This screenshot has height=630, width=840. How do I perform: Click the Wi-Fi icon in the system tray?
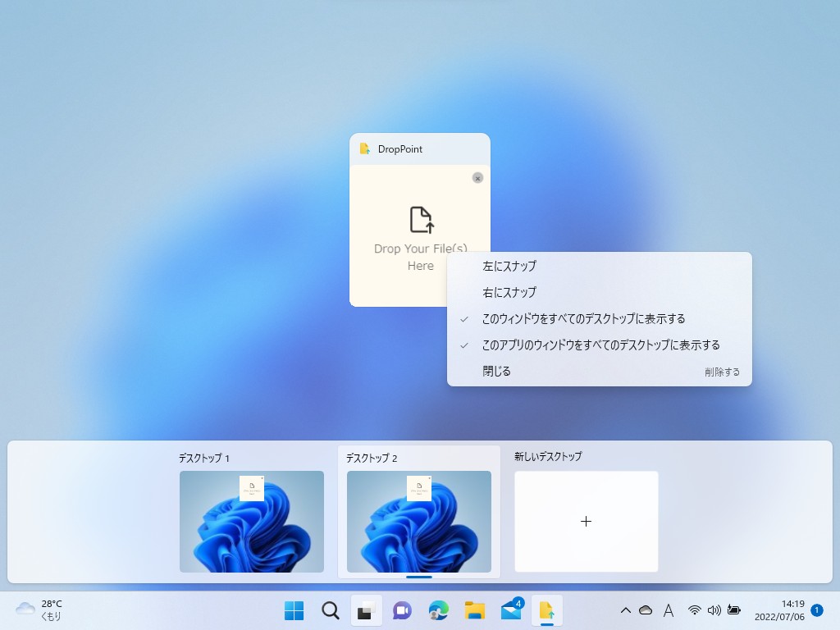[694, 610]
